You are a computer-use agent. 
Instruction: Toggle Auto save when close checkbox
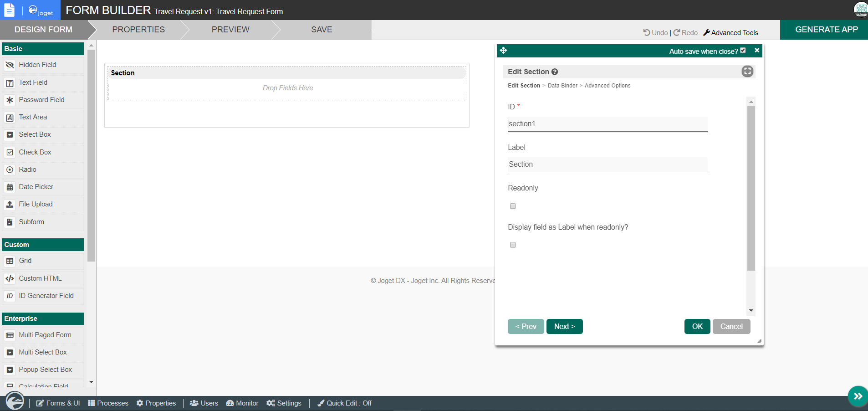point(743,51)
